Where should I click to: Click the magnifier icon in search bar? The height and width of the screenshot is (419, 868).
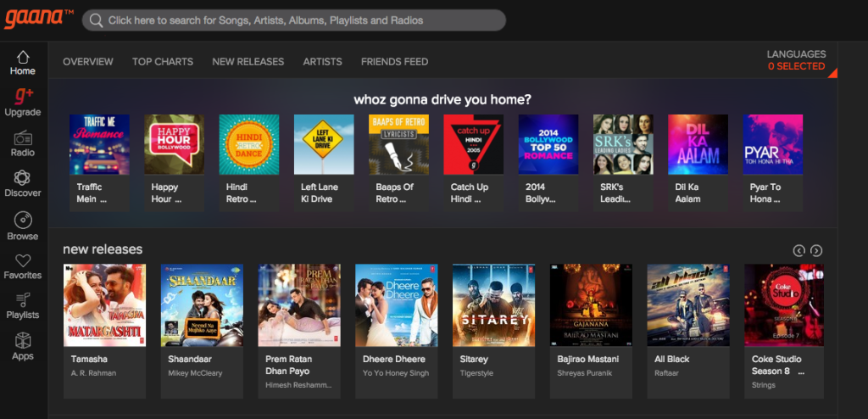(96, 20)
